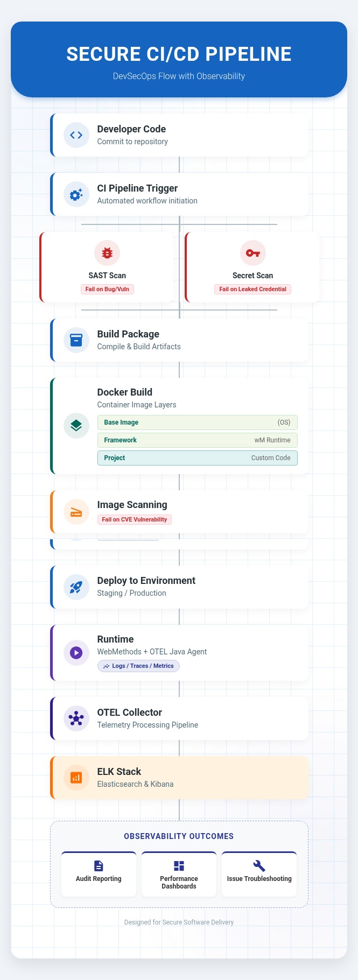Click the CI Pipeline Trigger heading
The height and width of the screenshot is (980, 358).
pos(137,188)
